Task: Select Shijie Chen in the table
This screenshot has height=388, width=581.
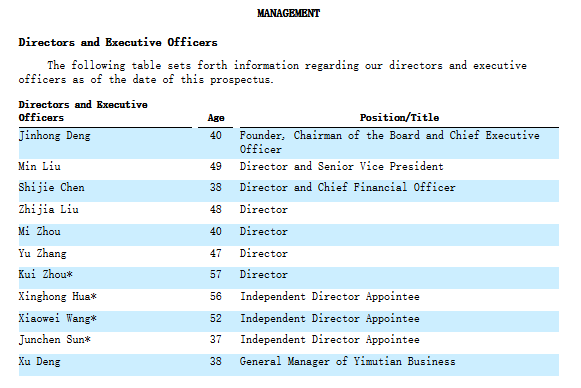Action: [52, 188]
